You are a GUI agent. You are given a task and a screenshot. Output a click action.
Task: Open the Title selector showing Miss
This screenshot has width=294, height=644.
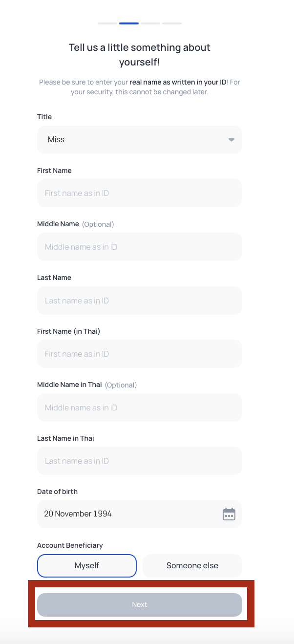click(140, 140)
